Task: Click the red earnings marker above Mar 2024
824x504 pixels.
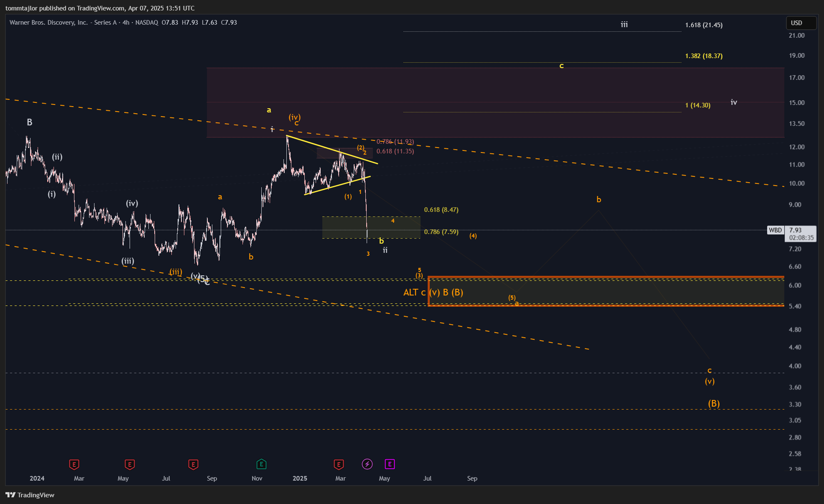Action: [74, 464]
